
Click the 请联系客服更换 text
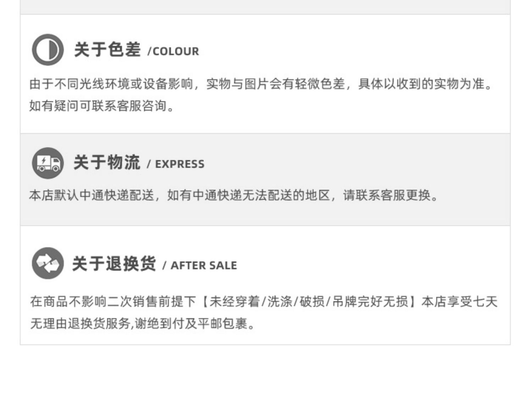(387, 195)
